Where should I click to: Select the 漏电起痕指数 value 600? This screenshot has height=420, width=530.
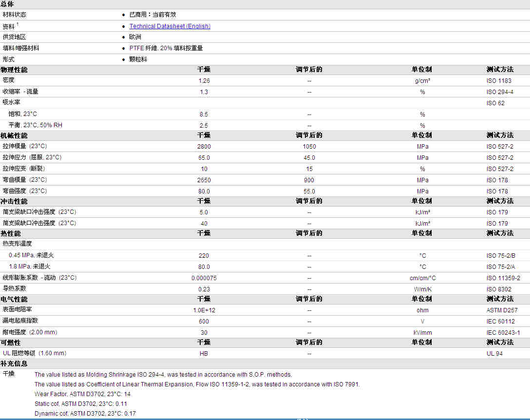click(x=204, y=321)
